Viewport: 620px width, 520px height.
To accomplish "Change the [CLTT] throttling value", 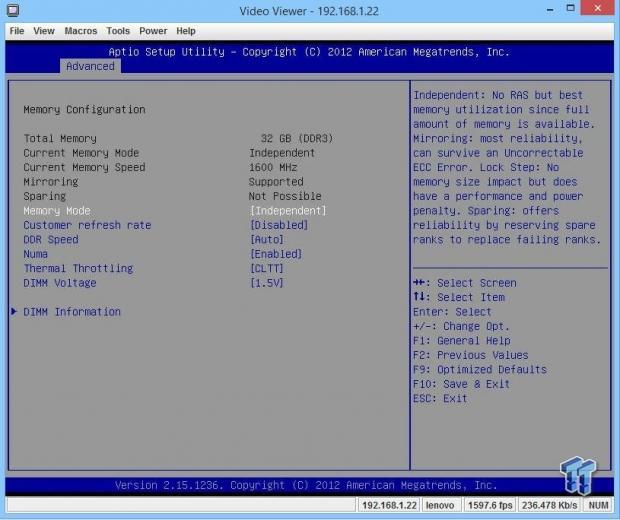I will [x=267, y=268].
